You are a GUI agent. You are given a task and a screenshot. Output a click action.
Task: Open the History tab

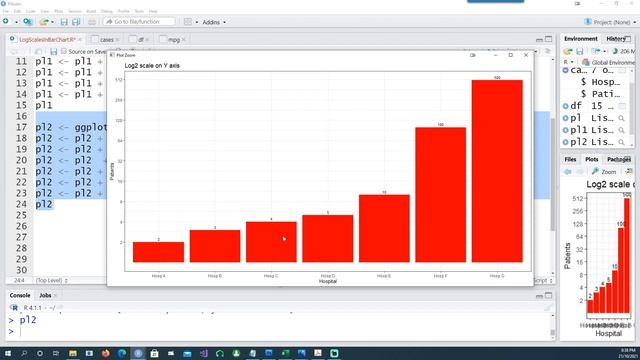(616, 39)
